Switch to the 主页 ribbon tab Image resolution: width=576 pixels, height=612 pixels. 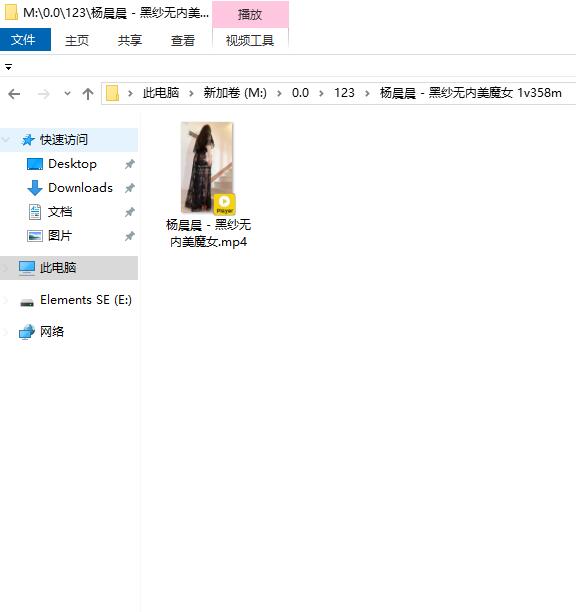pos(77,40)
